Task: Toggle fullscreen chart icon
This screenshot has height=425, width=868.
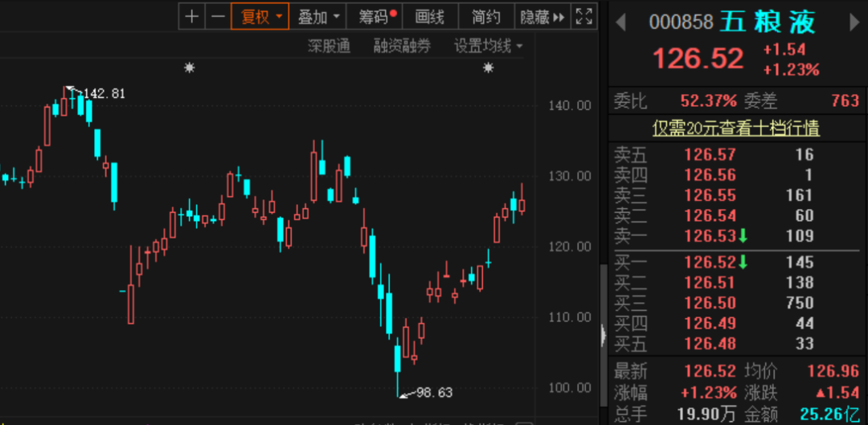Action: [x=584, y=17]
